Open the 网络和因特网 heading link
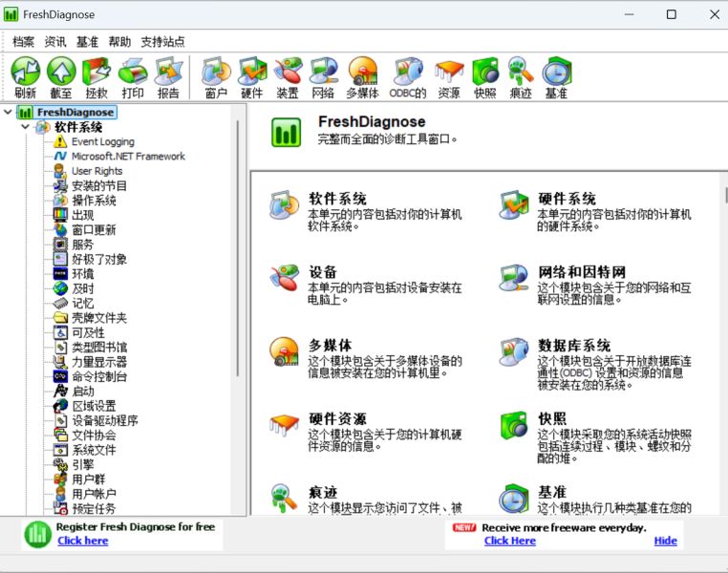Image resolution: width=728 pixels, height=573 pixels. click(582, 272)
